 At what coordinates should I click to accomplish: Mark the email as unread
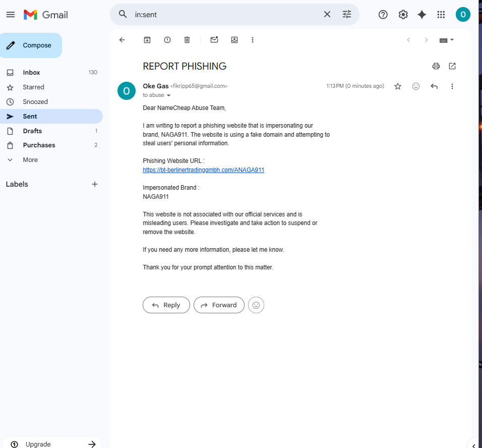tap(214, 39)
